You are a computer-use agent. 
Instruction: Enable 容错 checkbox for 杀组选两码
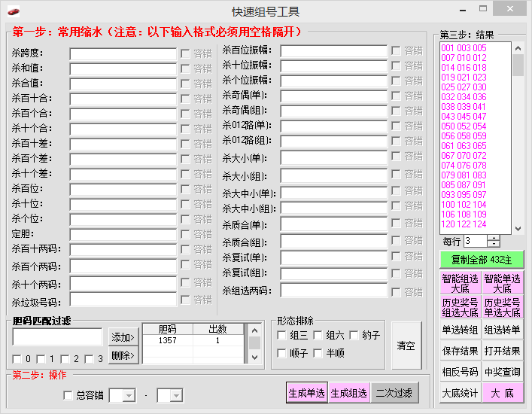pyautogui.click(x=396, y=292)
